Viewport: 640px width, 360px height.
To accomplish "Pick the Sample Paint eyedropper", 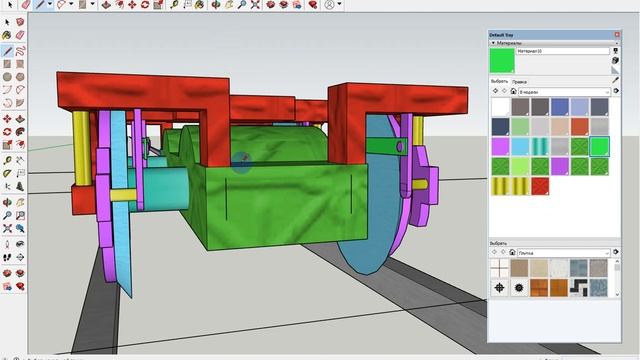I will (x=616, y=80).
